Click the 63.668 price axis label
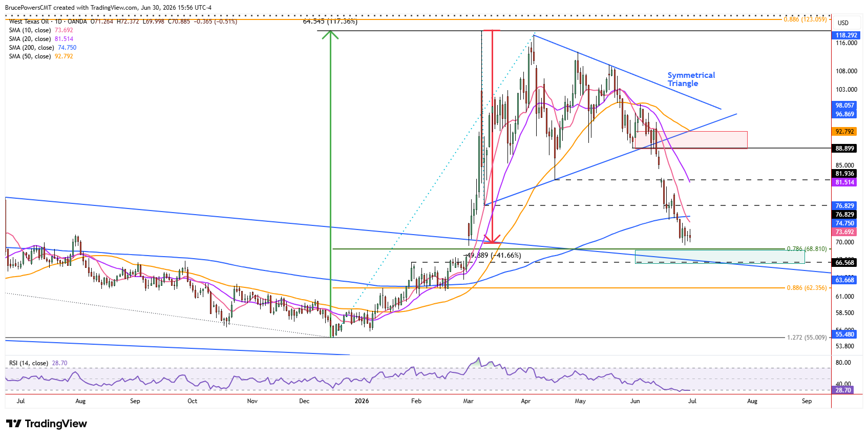Viewport: 868px width, 439px height. [x=845, y=280]
